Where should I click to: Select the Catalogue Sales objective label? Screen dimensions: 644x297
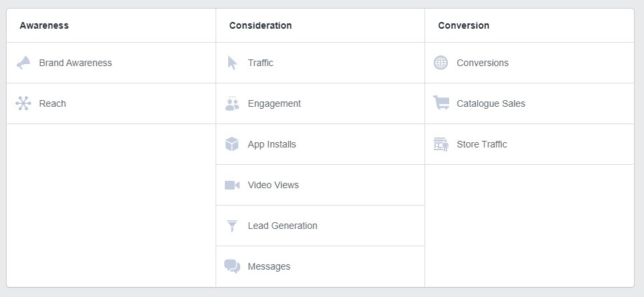click(491, 103)
